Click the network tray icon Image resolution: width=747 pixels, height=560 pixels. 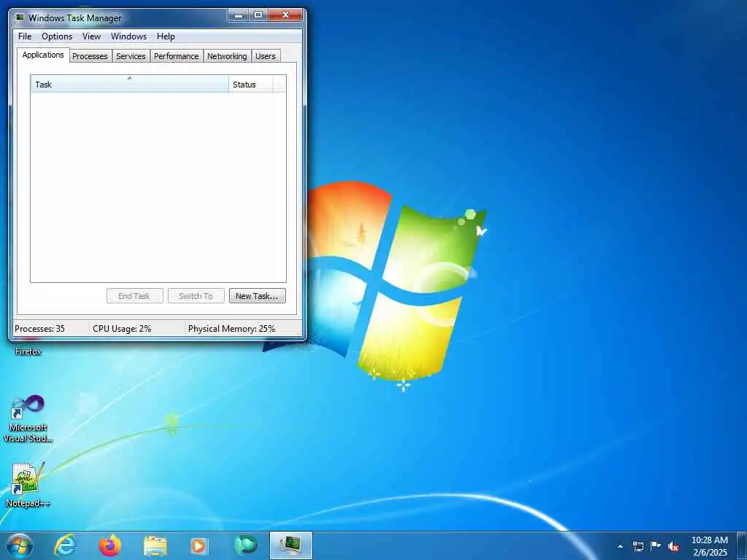(x=638, y=546)
